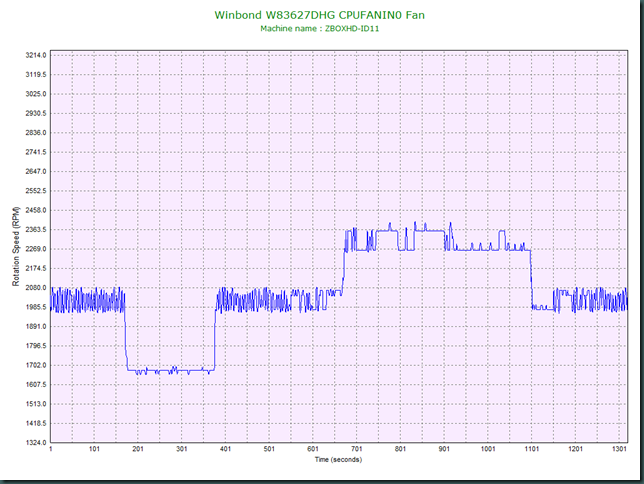The width and height of the screenshot is (644, 484).
Task: Click the 3025.0 y-axis value
Action: (x=36, y=94)
